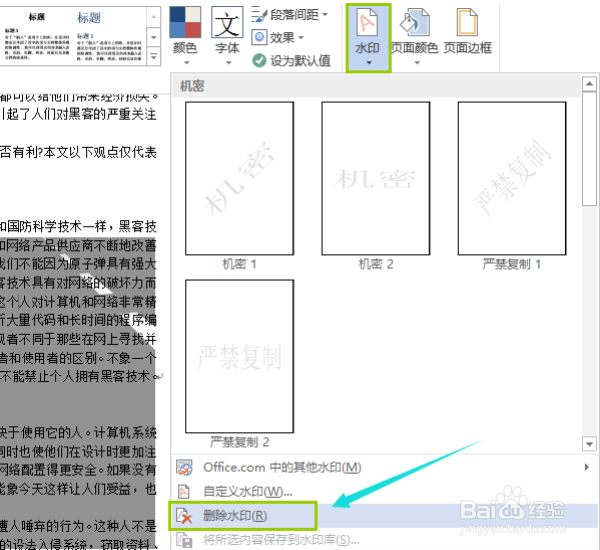Click the 自定义水印 document icon
This screenshot has width=600, height=550.
click(184, 491)
